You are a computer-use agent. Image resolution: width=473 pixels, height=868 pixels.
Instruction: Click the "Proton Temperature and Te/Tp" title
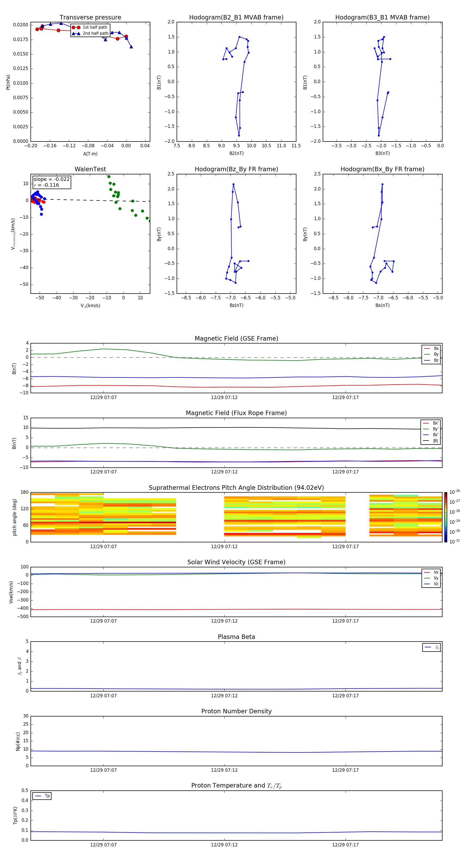(236, 786)
